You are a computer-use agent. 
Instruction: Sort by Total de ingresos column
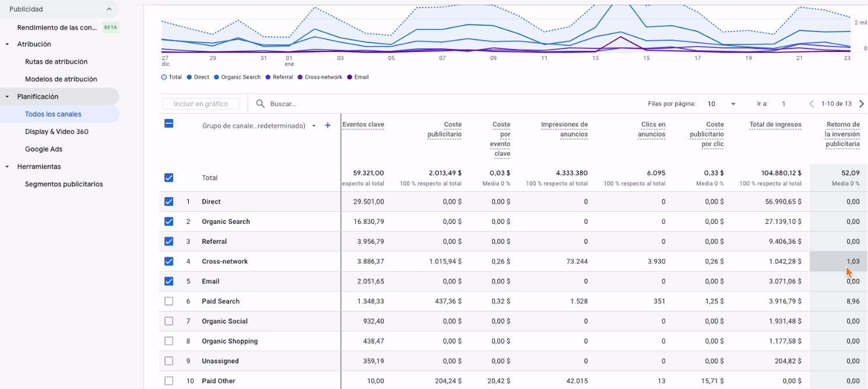click(775, 124)
